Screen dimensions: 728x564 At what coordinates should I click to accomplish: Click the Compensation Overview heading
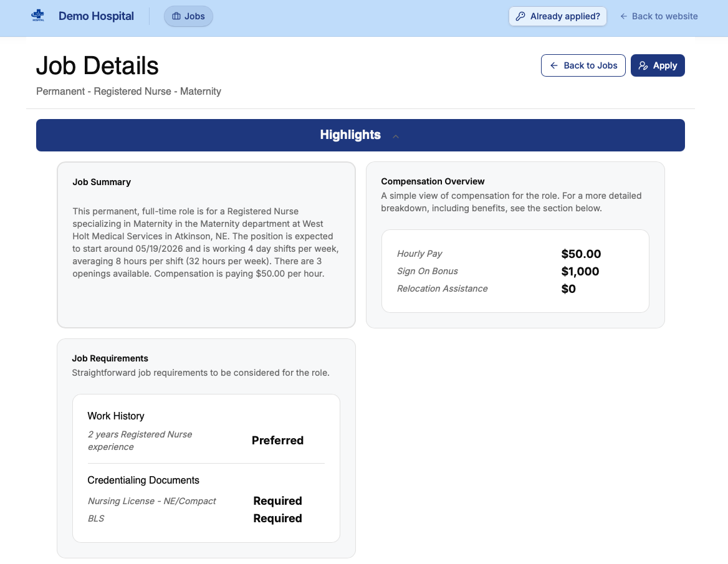433,181
